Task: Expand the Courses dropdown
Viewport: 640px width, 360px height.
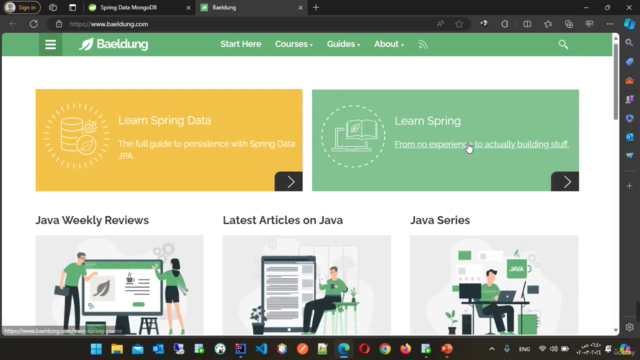Action: pyautogui.click(x=293, y=44)
